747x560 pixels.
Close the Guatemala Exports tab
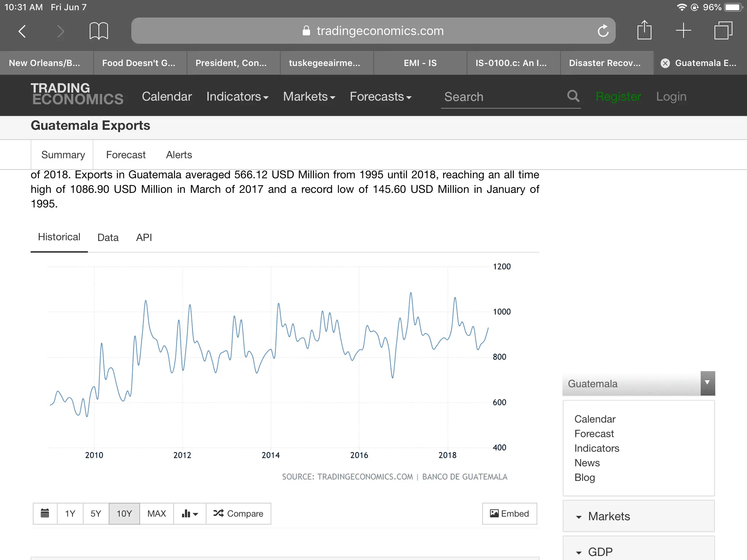click(665, 63)
